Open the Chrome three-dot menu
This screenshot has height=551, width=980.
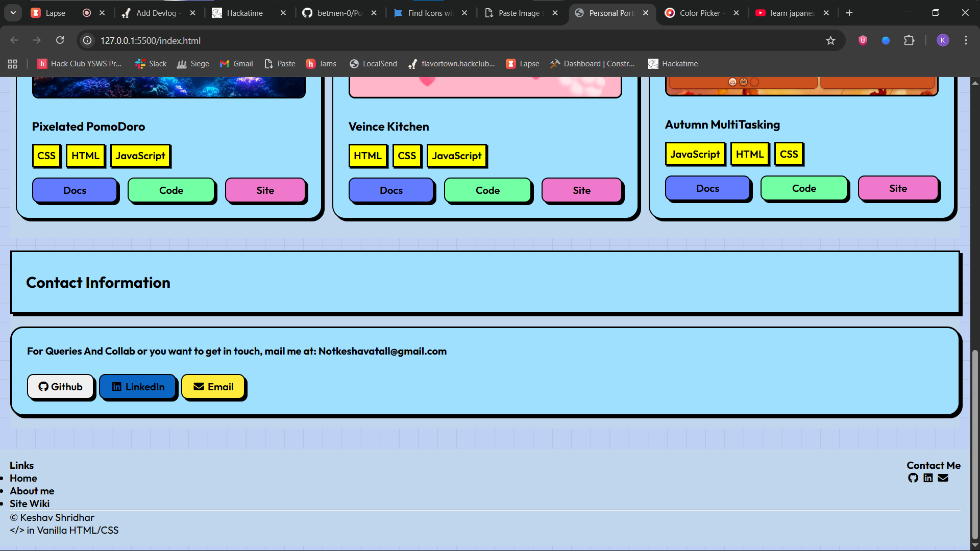pyautogui.click(x=966, y=40)
